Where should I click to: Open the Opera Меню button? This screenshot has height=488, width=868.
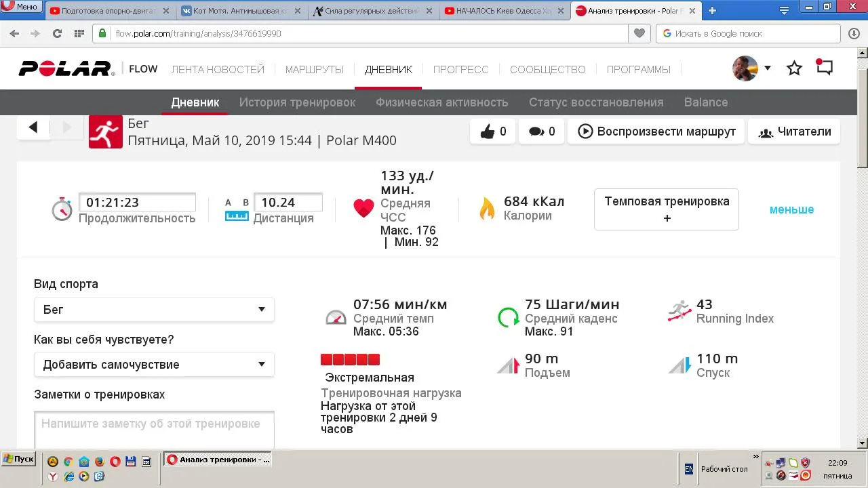click(20, 7)
